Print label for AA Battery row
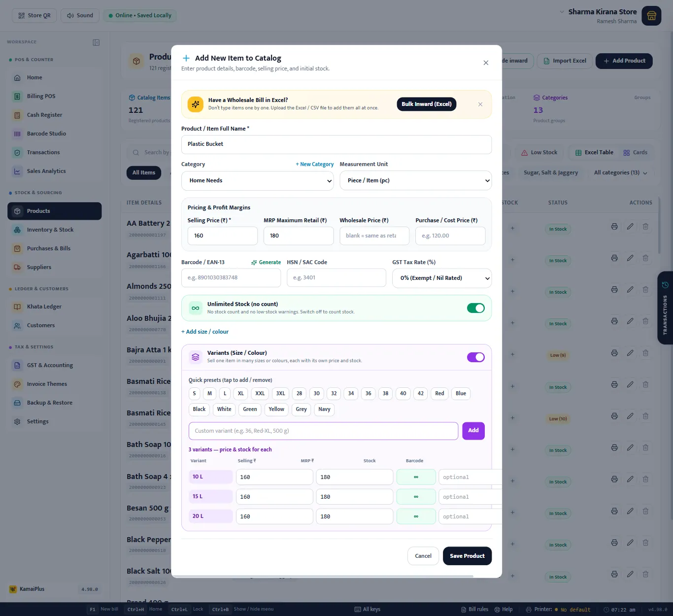 point(614,227)
